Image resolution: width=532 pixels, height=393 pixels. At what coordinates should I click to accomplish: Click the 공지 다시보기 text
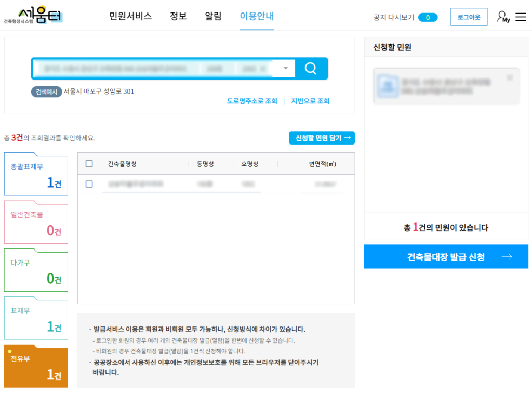(394, 17)
